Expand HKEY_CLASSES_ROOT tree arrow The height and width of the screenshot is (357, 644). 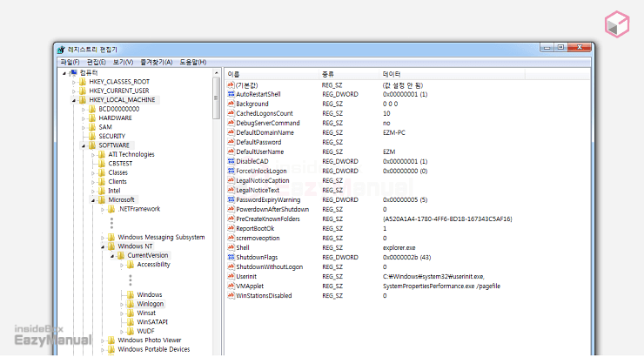74,82
